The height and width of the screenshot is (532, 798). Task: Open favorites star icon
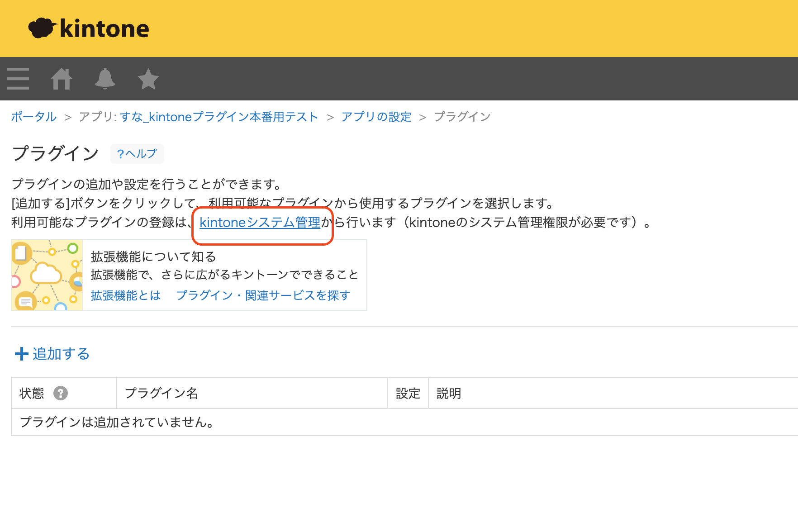pyautogui.click(x=148, y=79)
